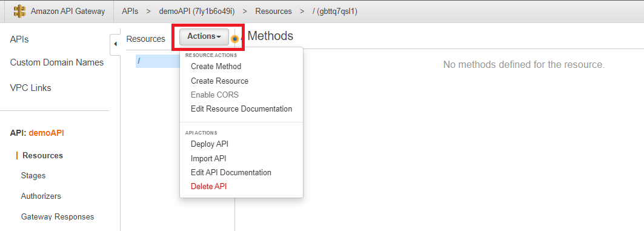Open APIs in the left sidebar
Viewport: 644px width, 231px height.
tap(19, 39)
